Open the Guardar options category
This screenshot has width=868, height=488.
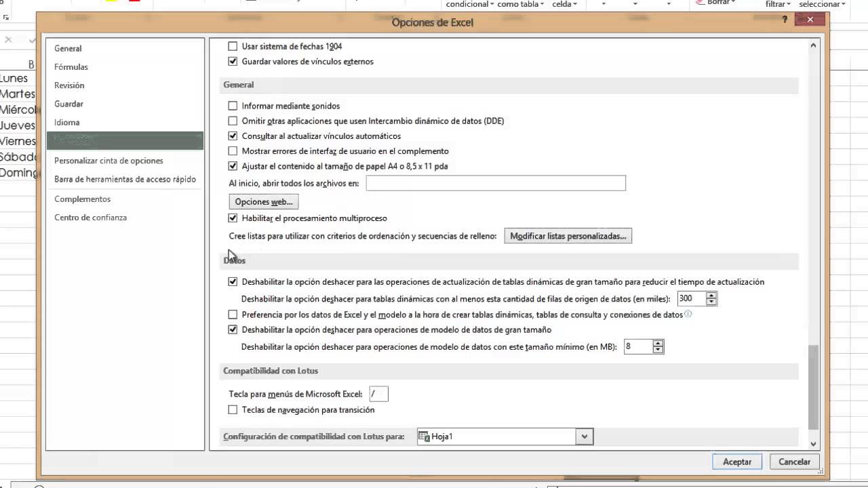(x=125, y=104)
